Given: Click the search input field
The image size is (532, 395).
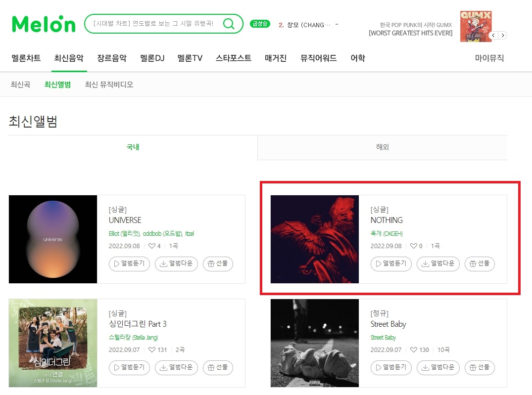Looking at the screenshot, I should pos(154,24).
